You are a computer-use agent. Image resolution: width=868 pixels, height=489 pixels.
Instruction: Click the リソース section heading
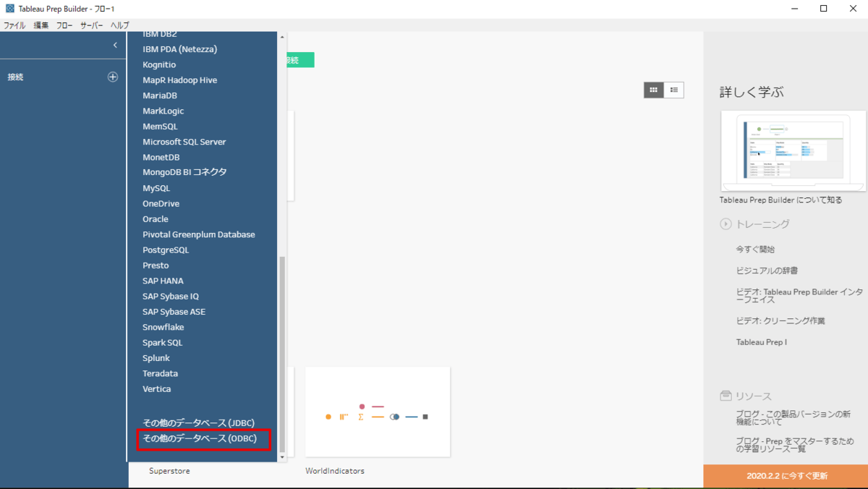(x=754, y=396)
